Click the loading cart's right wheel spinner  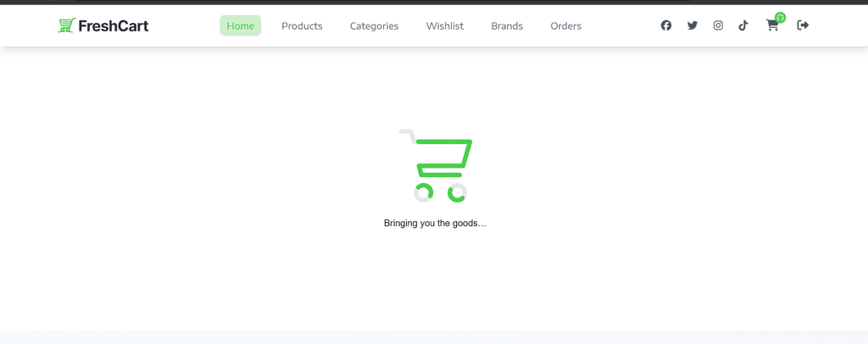coord(458,192)
